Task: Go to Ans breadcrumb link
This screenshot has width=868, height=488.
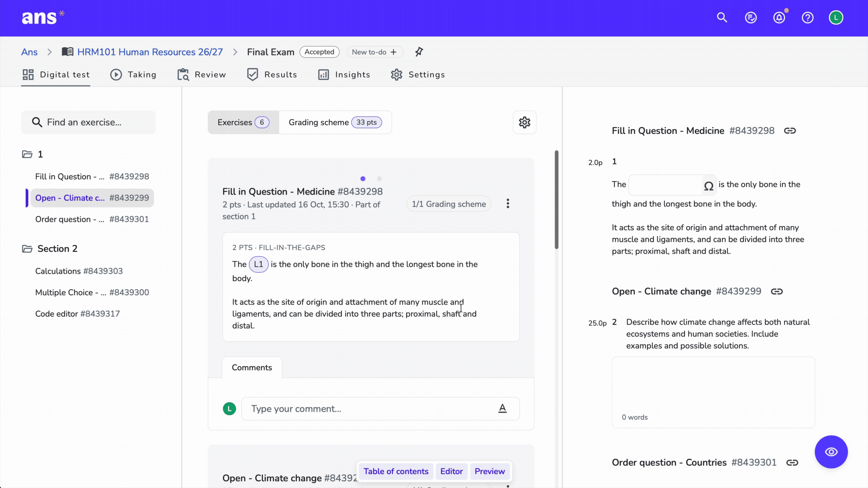Action: click(29, 52)
